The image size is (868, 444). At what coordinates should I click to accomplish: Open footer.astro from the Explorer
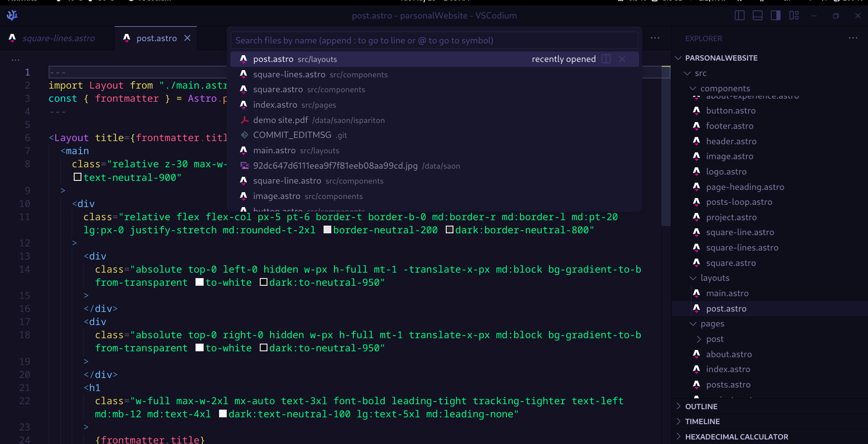pos(729,126)
